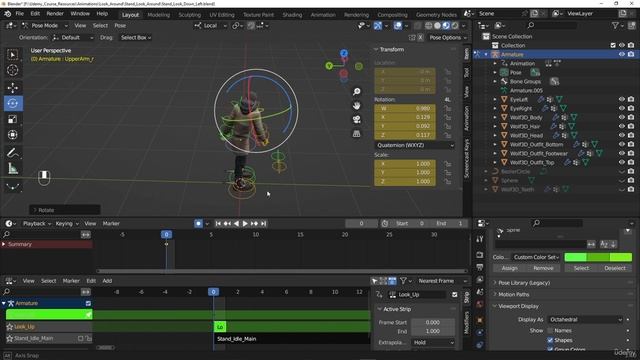Open Pose menu in viewport header

click(120, 25)
